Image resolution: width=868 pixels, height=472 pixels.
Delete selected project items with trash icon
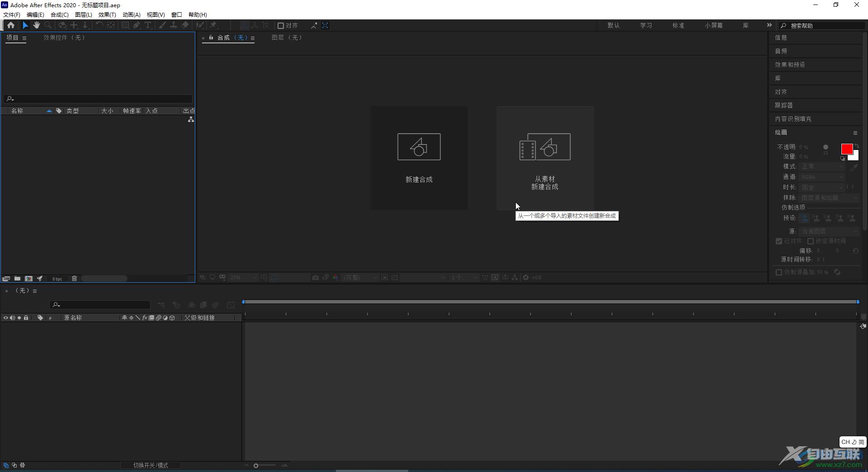pos(75,279)
